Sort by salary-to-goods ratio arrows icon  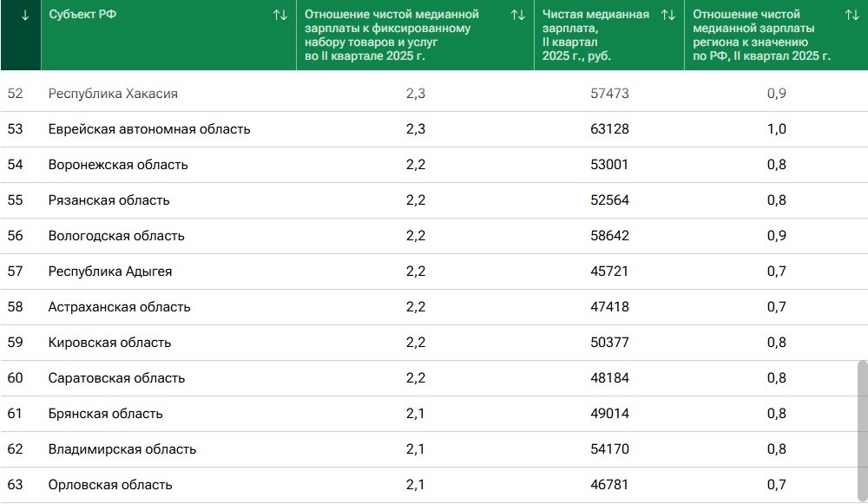(518, 16)
